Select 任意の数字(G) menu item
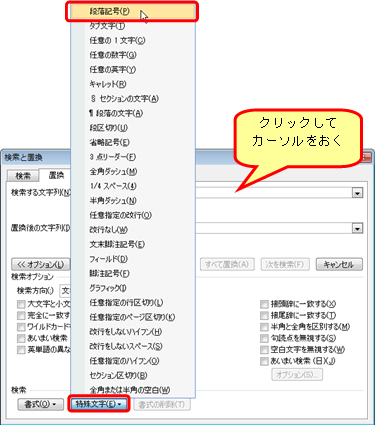The image size is (378, 425). tap(132, 55)
